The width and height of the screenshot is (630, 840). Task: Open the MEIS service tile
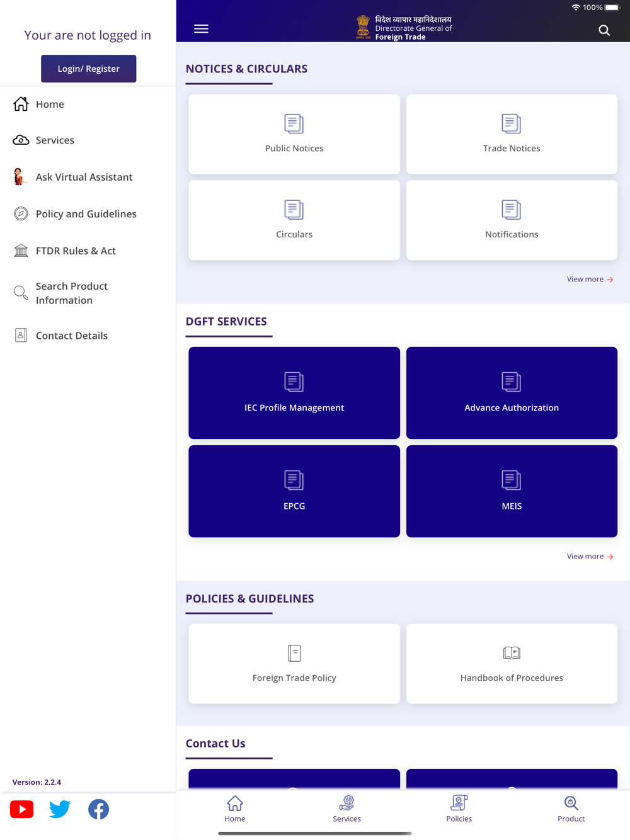[512, 491]
